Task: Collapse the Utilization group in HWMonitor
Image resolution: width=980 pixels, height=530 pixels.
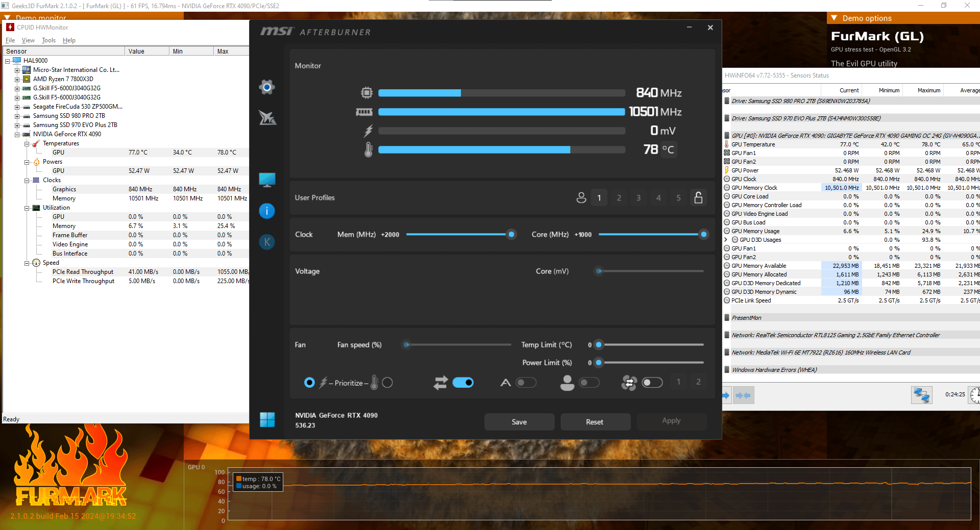Action: tap(27, 208)
